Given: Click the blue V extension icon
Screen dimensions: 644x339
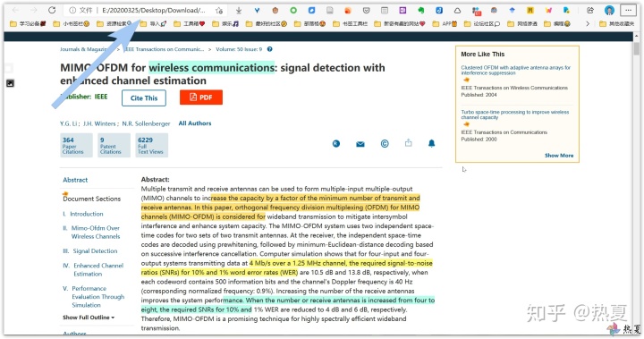Looking at the screenshot, I should pos(257,10).
